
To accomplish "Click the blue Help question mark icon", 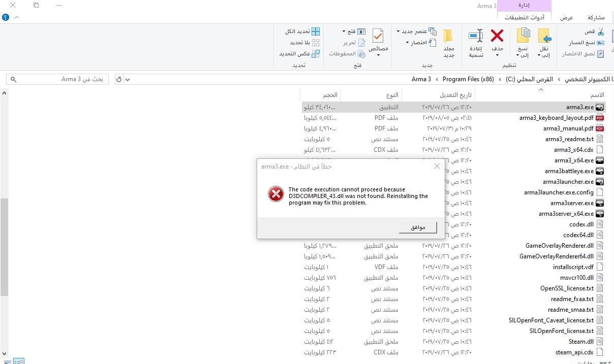I will (6, 17).
